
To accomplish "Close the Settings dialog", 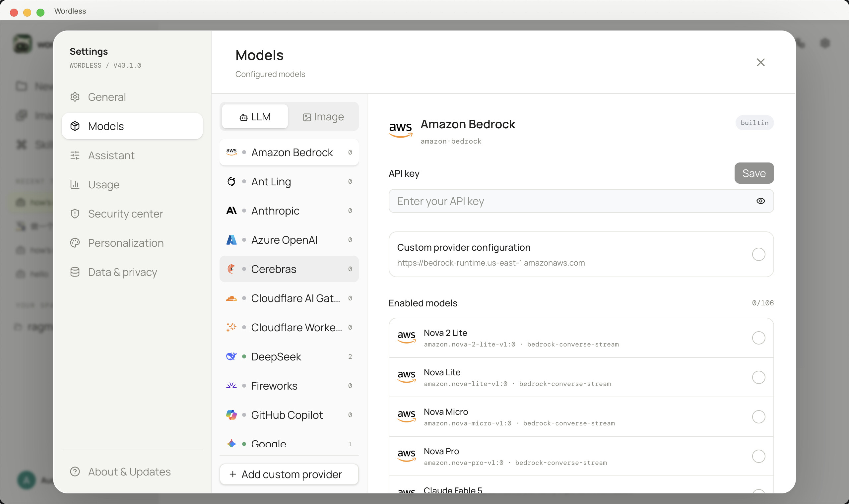I will click(761, 62).
